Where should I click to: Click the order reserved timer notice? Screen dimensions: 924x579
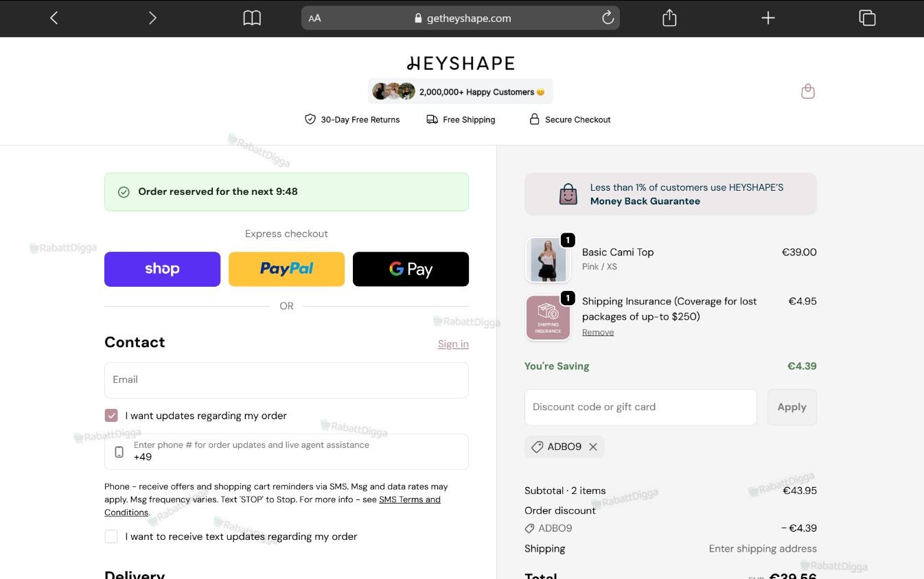(x=286, y=192)
